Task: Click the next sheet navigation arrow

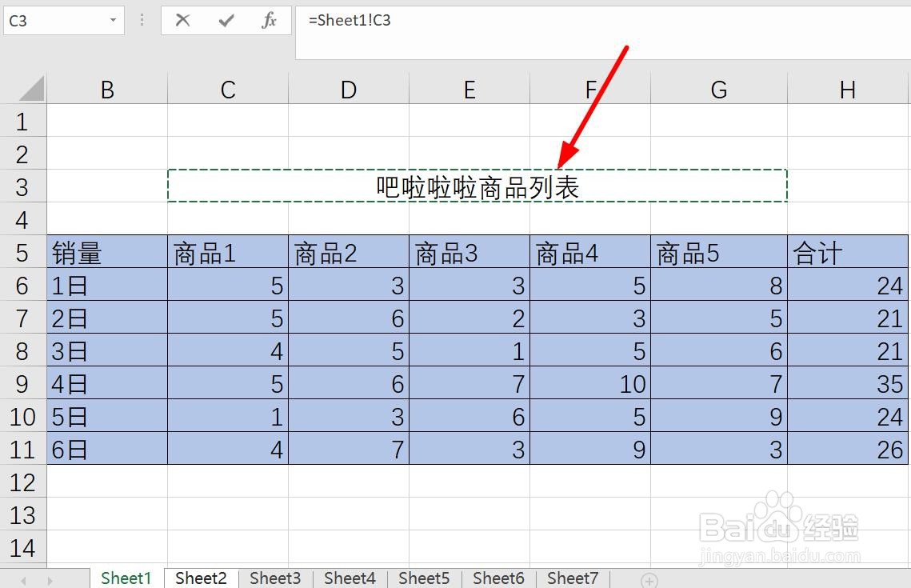Action: [x=50, y=578]
